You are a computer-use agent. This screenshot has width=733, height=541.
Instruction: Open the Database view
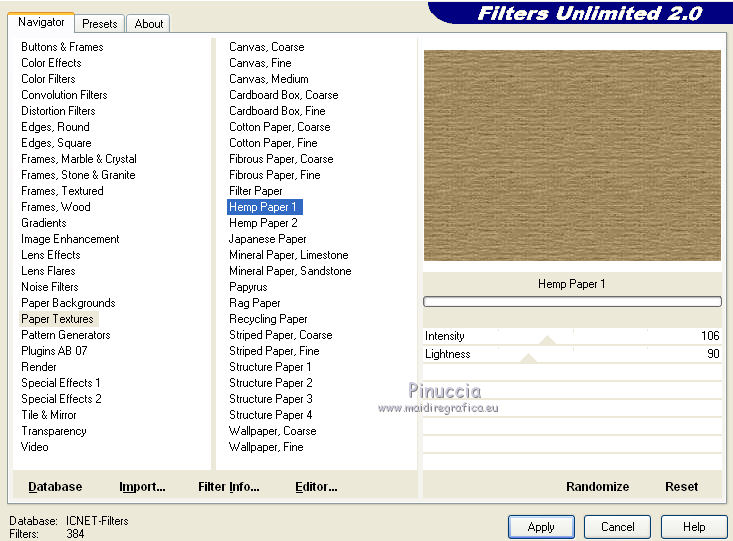(55, 487)
